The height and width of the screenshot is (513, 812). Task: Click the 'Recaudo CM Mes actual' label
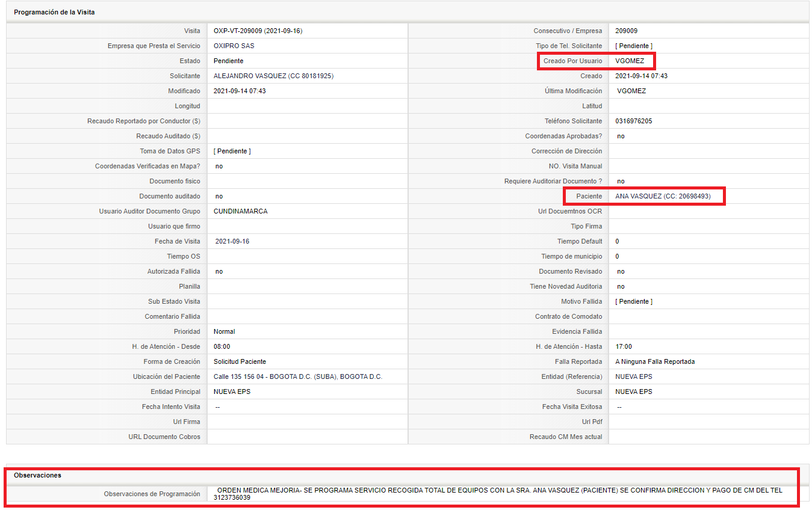click(x=566, y=437)
